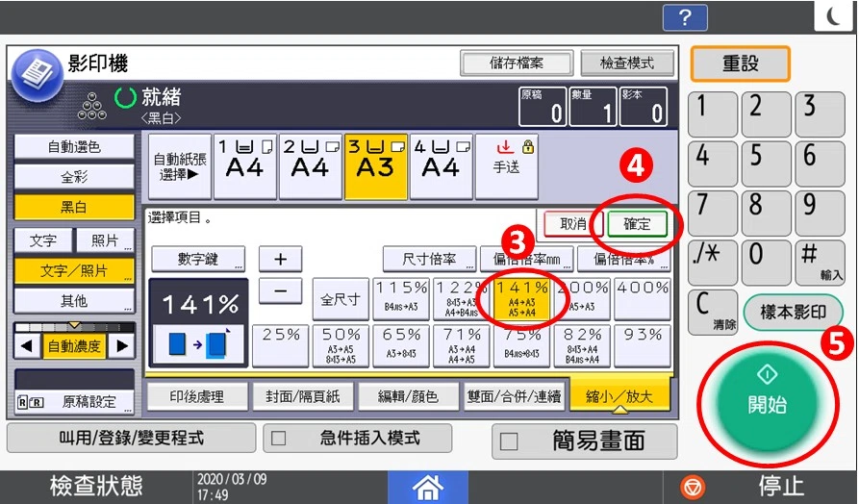The image size is (859, 504).
Task: Select tray 2 A4 paper
Action: click(x=310, y=166)
